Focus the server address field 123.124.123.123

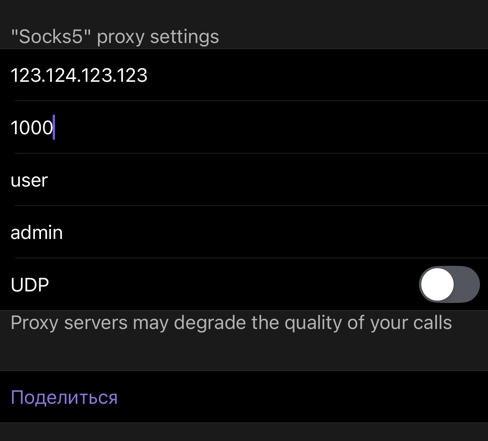click(244, 75)
